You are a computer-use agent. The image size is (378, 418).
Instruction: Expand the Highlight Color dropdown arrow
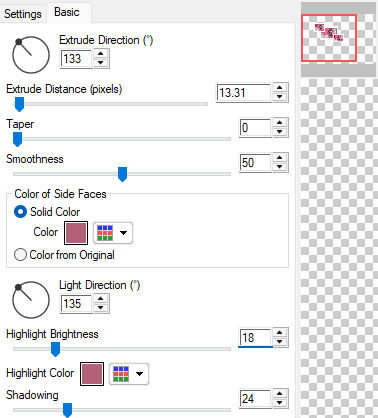[140, 374]
